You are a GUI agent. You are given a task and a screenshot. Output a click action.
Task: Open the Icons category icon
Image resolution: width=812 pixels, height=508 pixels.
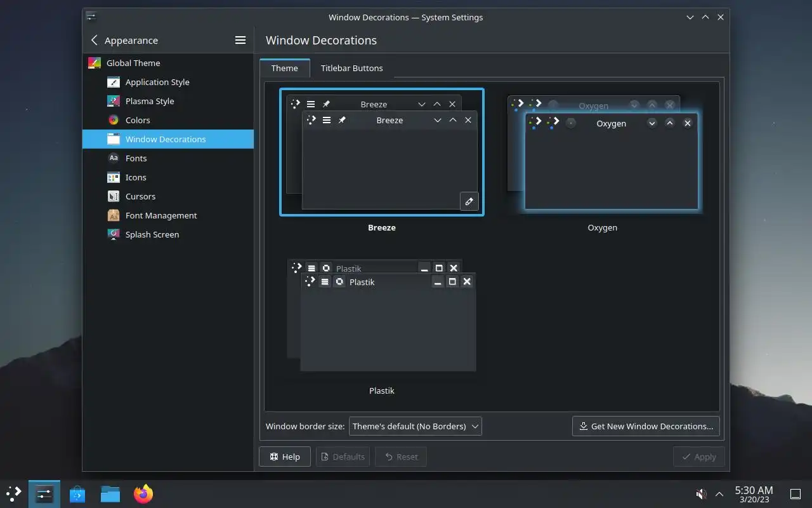(x=114, y=177)
